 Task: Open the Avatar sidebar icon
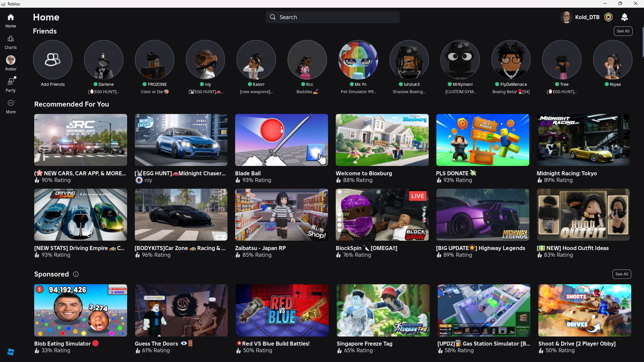point(10,63)
